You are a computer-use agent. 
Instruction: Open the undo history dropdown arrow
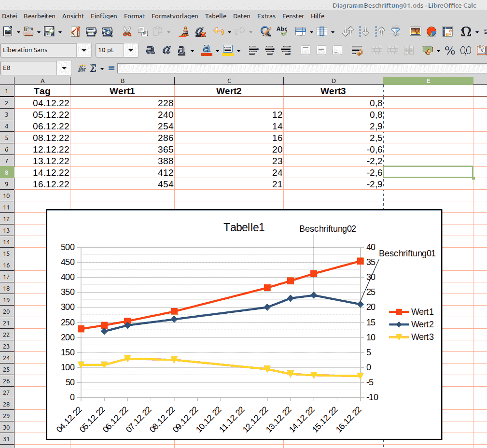point(230,32)
